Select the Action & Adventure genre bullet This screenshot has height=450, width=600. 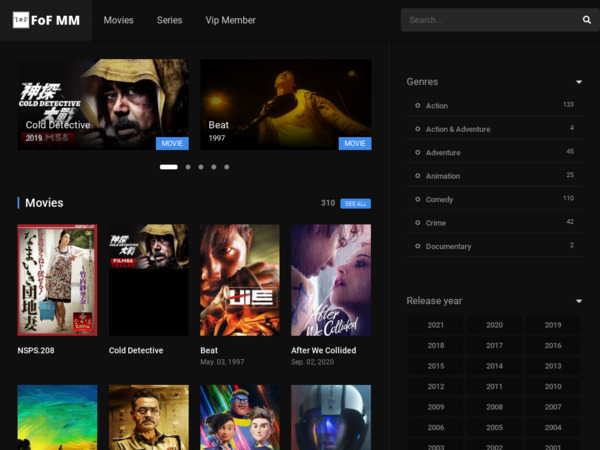pyautogui.click(x=417, y=129)
